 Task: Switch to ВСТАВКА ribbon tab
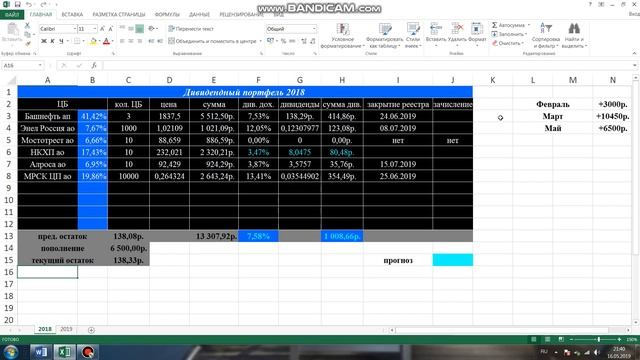(72, 15)
